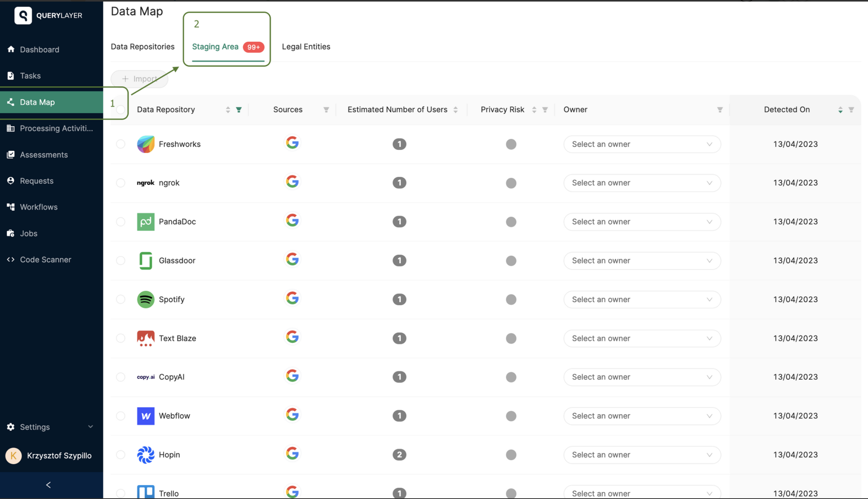
Task: Click the Import button
Action: 139,79
